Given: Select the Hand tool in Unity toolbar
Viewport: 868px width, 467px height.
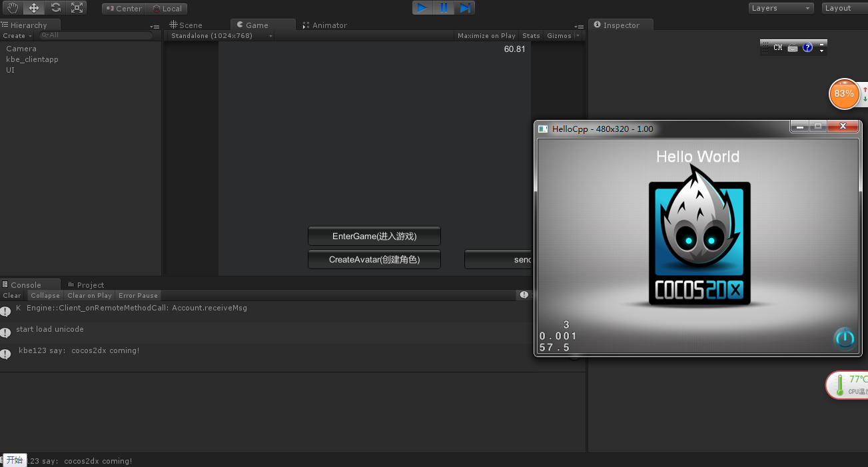Looking at the screenshot, I should pos(12,8).
